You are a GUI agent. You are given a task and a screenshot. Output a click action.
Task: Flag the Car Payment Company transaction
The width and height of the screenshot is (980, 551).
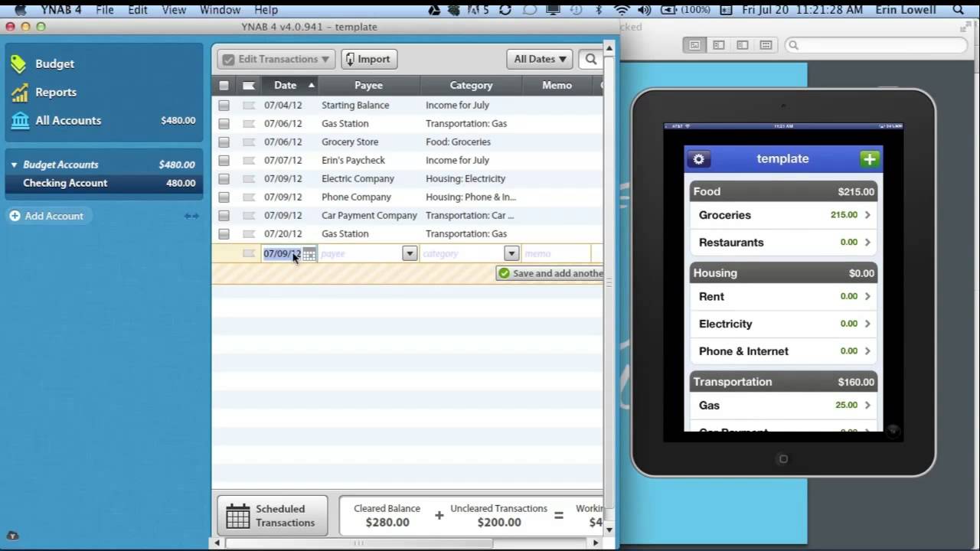[249, 216]
